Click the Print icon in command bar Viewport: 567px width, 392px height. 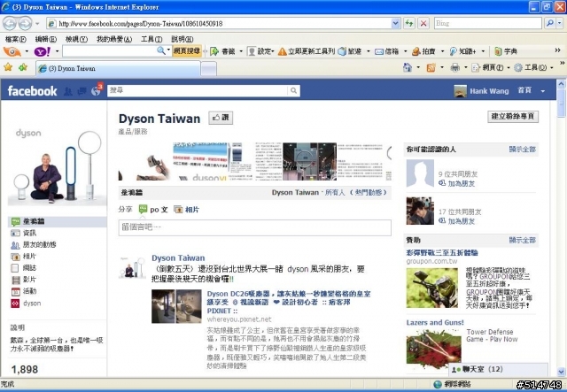pyautogui.click(x=454, y=67)
